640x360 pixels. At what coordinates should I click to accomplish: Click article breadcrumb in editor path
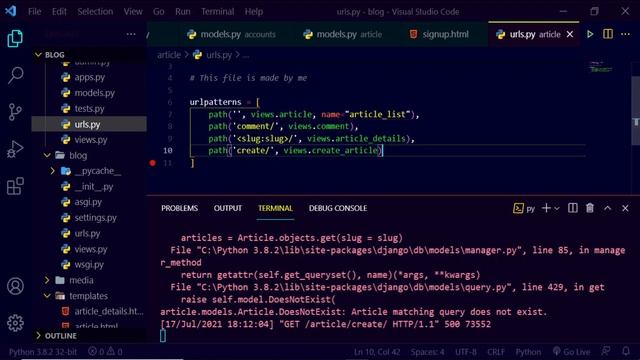pos(169,55)
